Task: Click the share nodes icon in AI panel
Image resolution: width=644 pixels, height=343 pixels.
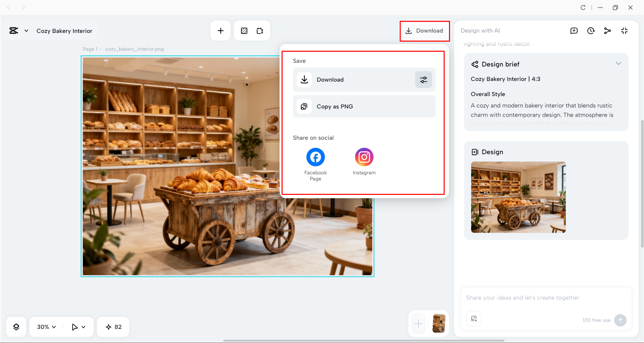Action: click(x=607, y=31)
